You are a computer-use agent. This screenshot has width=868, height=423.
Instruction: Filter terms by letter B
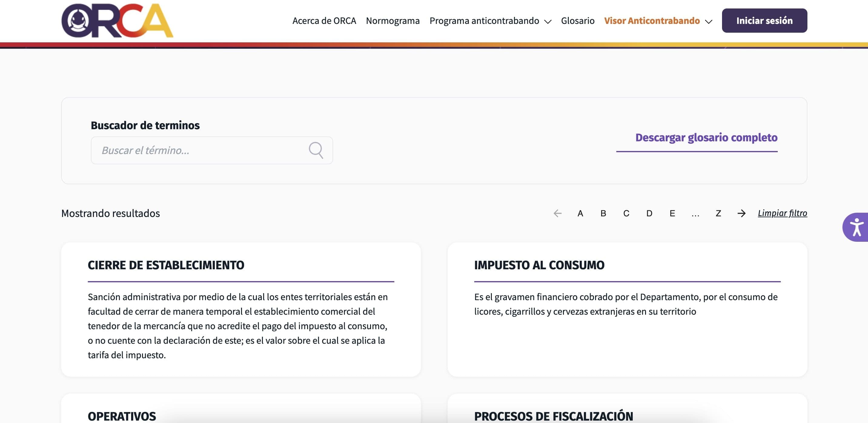603,213
